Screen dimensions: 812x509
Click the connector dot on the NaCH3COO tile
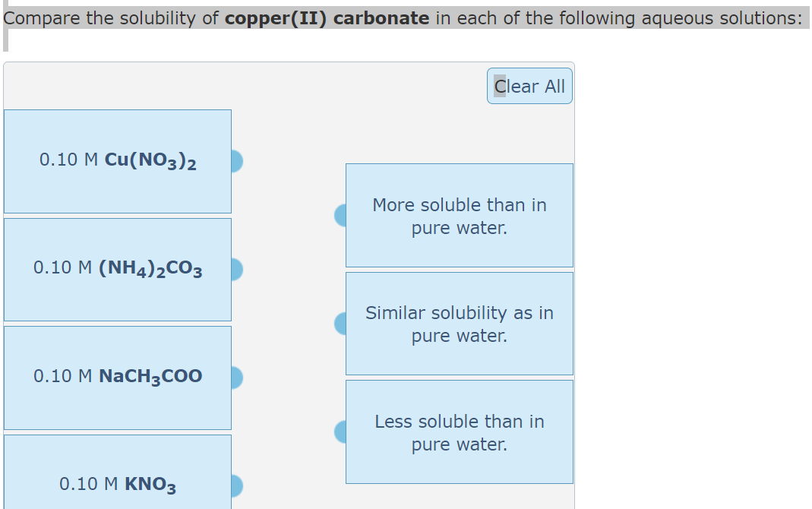coord(235,378)
